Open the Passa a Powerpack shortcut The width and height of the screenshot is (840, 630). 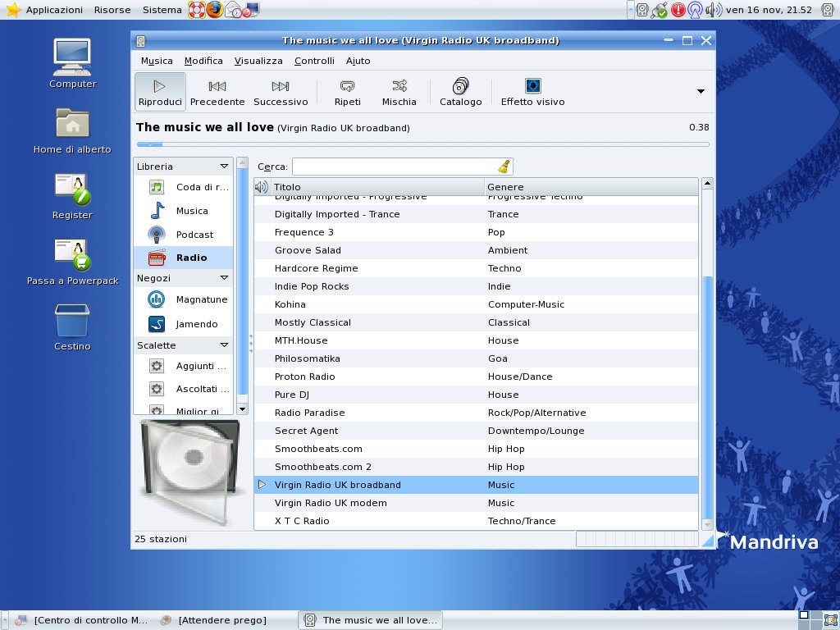(x=72, y=262)
